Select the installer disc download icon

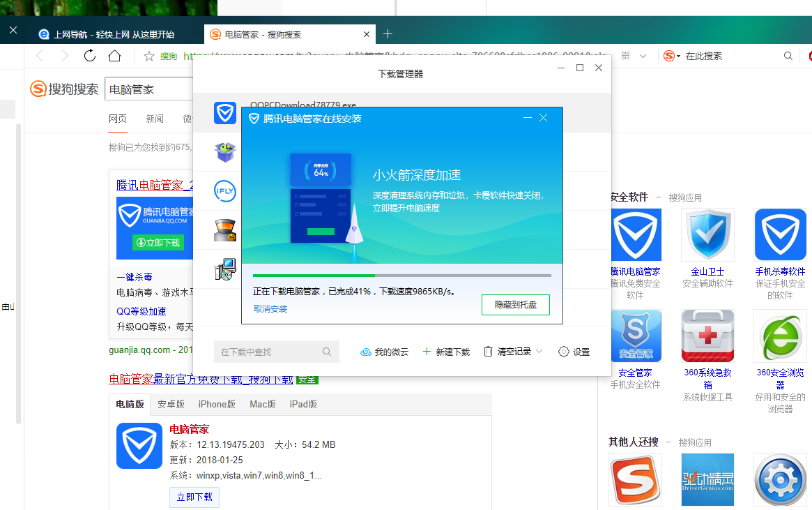[225, 269]
